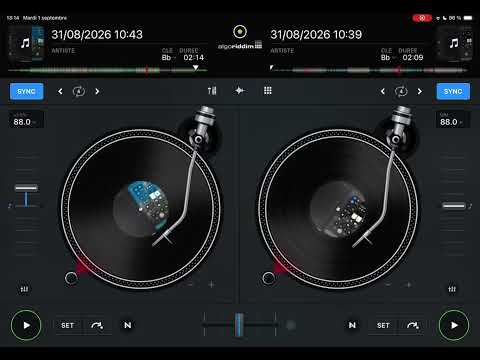
Task: Double the loop on right deck
Action: coord(420,91)
